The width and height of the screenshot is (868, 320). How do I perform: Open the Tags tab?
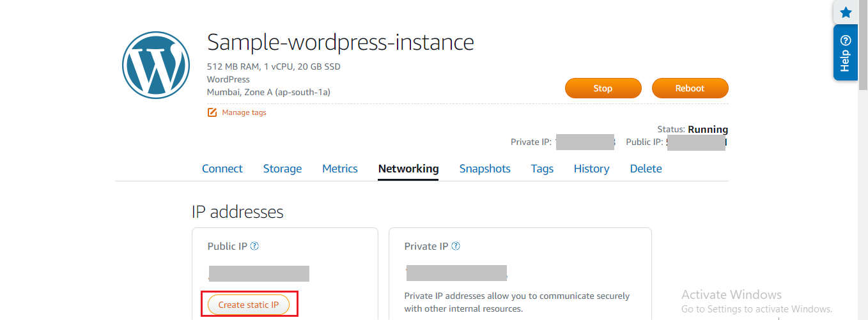click(542, 169)
